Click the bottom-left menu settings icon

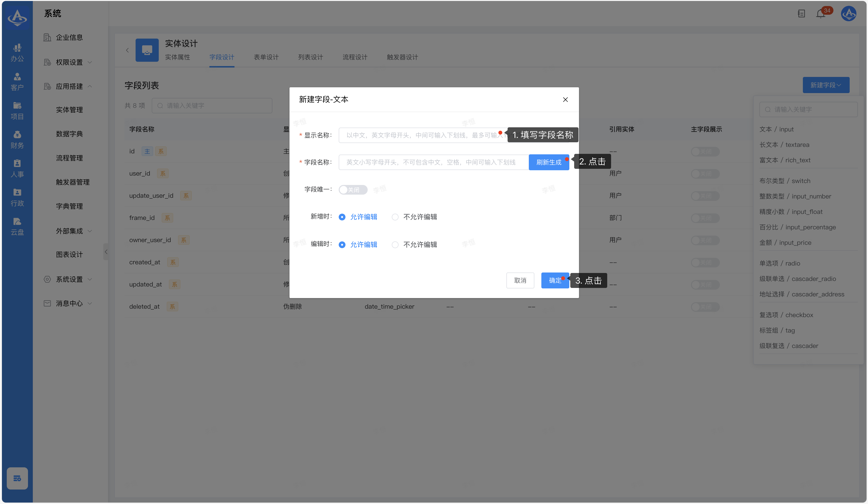pos(17,478)
